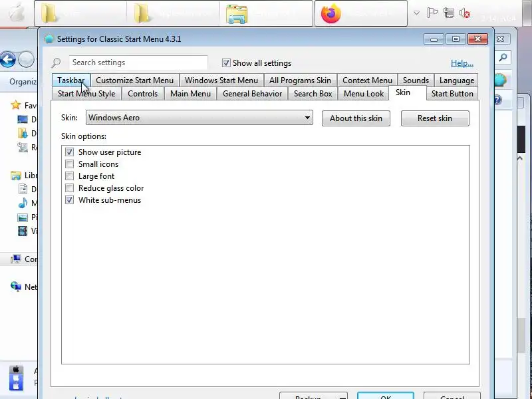Uncheck Show user picture option

70,152
